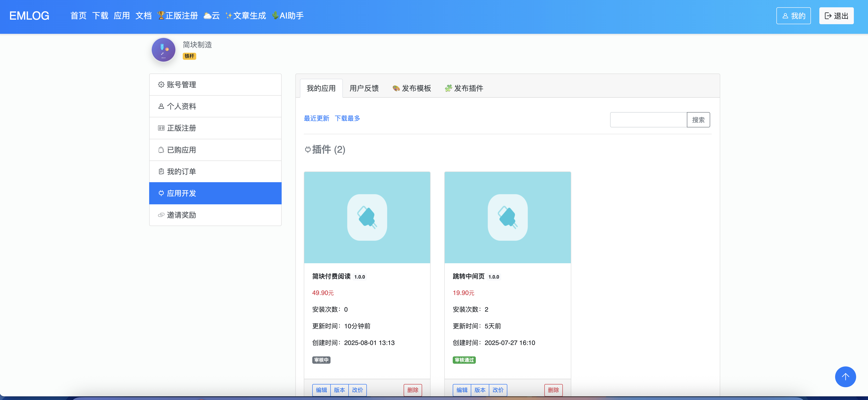Sort apps by 最近更新

316,118
